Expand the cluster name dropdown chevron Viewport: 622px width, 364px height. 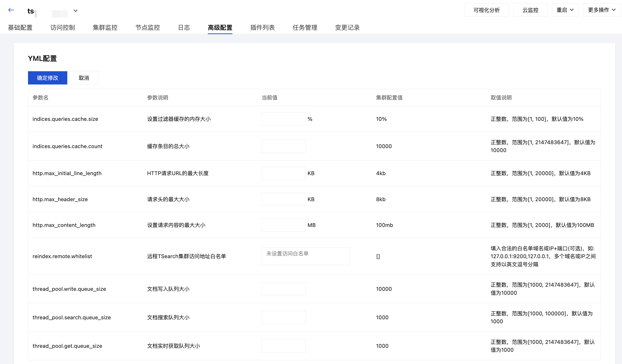[75, 11]
